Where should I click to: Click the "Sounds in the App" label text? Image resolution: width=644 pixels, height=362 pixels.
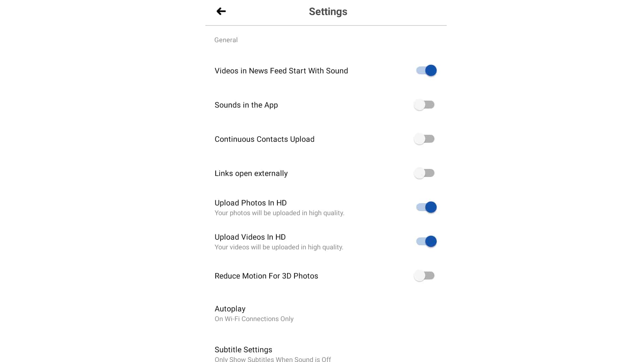pos(246,105)
